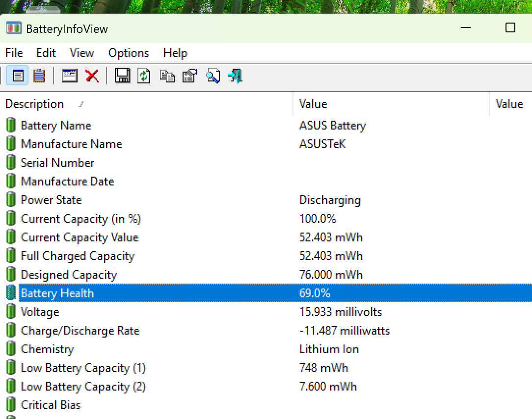This screenshot has width=532, height=419.
Task: Select the Chemistry row text
Action: click(47, 349)
